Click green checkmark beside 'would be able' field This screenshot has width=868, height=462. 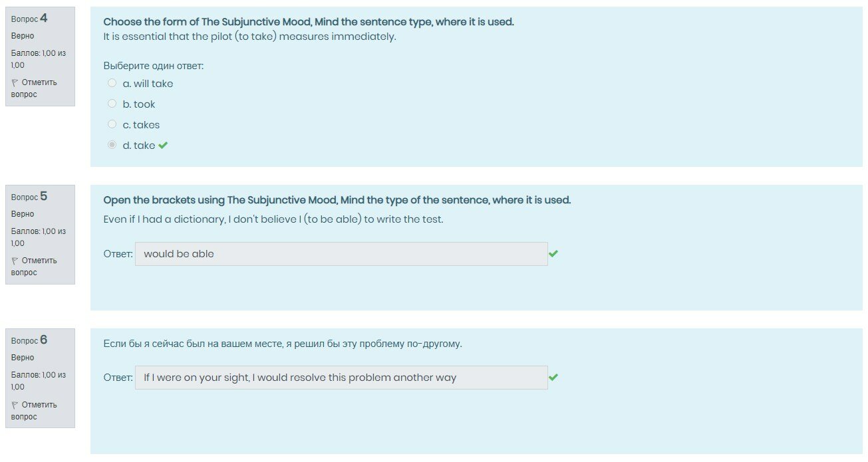pyautogui.click(x=553, y=253)
